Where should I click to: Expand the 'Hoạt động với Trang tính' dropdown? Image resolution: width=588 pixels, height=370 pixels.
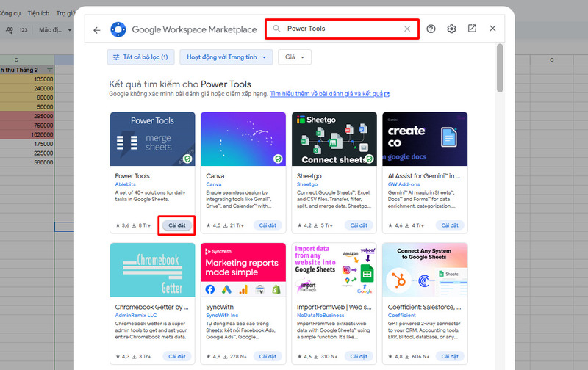226,57
